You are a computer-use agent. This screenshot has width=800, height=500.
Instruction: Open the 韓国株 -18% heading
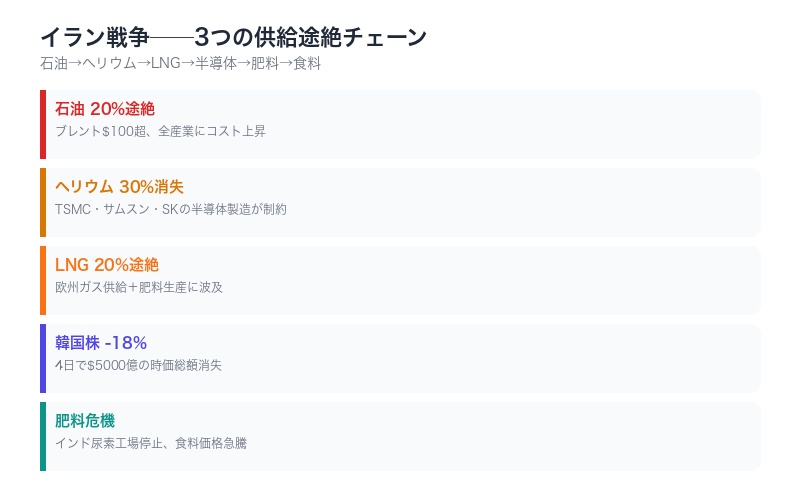tap(101, 343)
